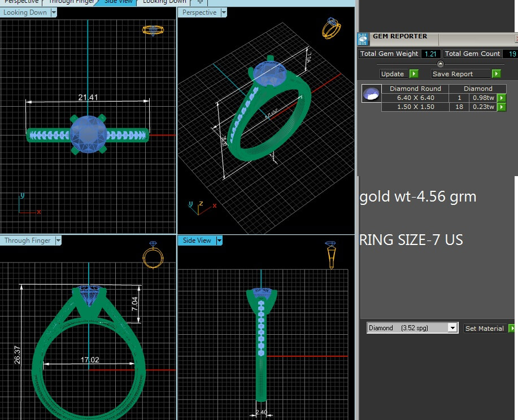Image resolution: width=518 pixels, height=420 pixels.
Task: Click the green arrow beside Save Report
Action: (x=496, y=74)
